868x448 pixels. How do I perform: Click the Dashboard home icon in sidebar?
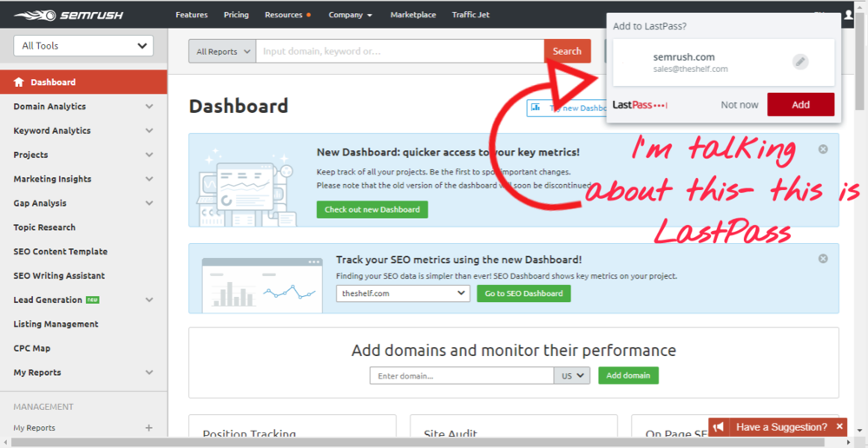pyautogui.click(x=19, y=82)
